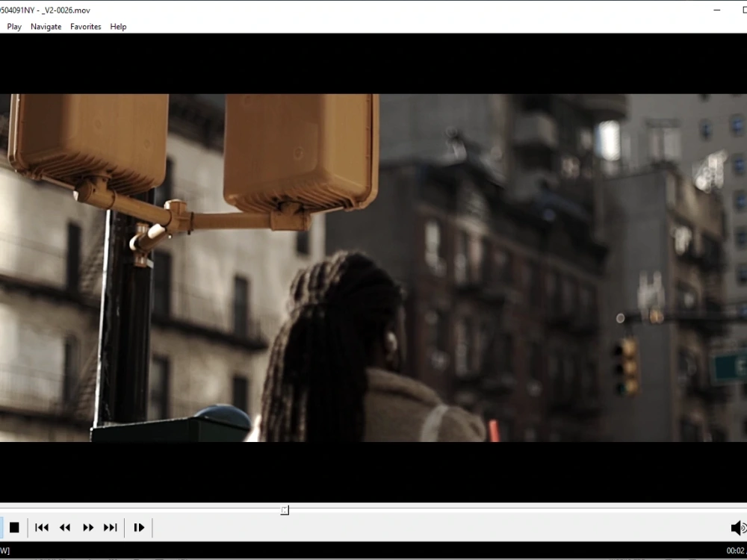Stop video playback
This screenshot has width=747, height=560.
point(14,528)
